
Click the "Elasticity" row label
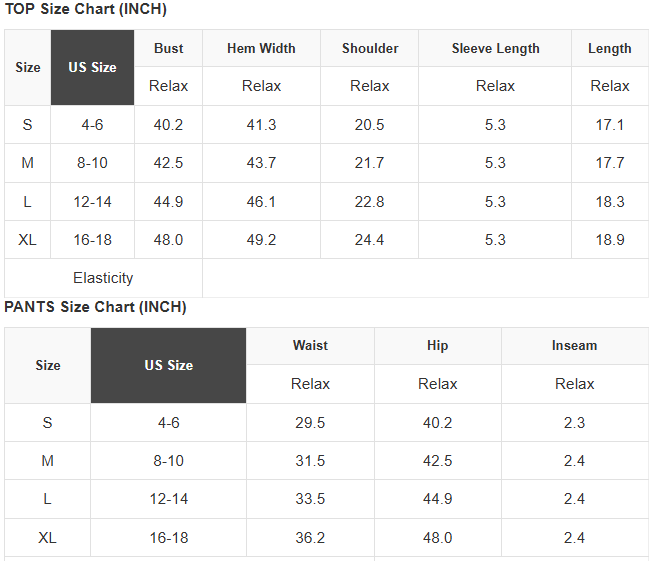click(103, 278)
